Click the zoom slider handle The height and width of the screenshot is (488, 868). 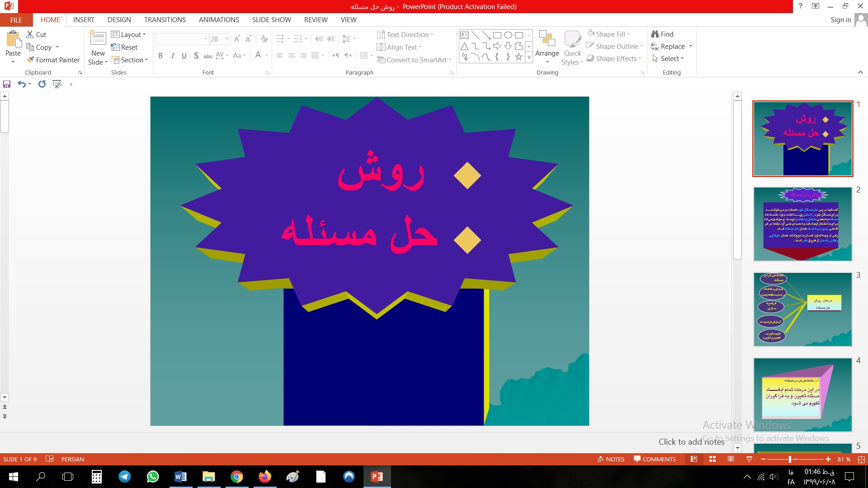(790, 459)
